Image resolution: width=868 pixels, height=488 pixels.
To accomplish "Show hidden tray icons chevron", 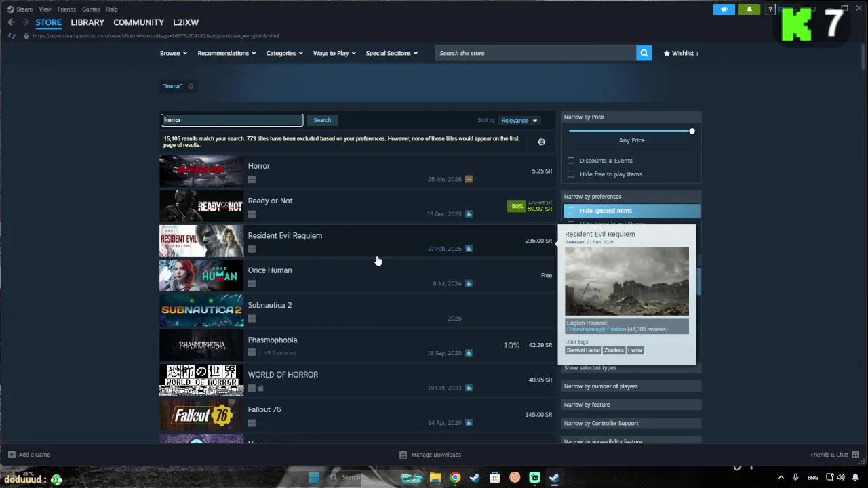I will (781, 477).
